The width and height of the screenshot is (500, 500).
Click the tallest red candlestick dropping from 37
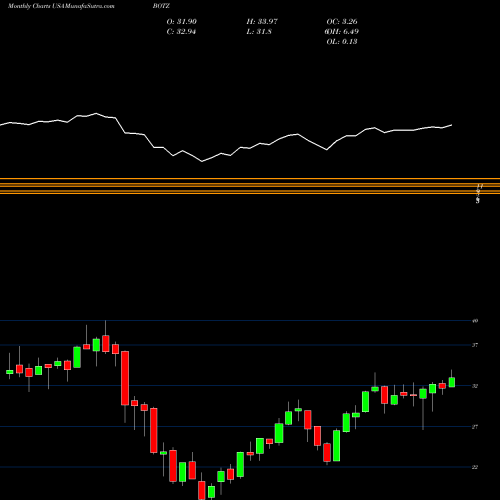125,378
